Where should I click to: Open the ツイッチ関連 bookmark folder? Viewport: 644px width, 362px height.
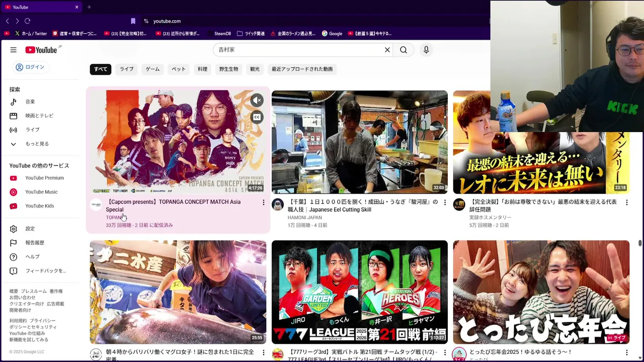pos(251,34)
